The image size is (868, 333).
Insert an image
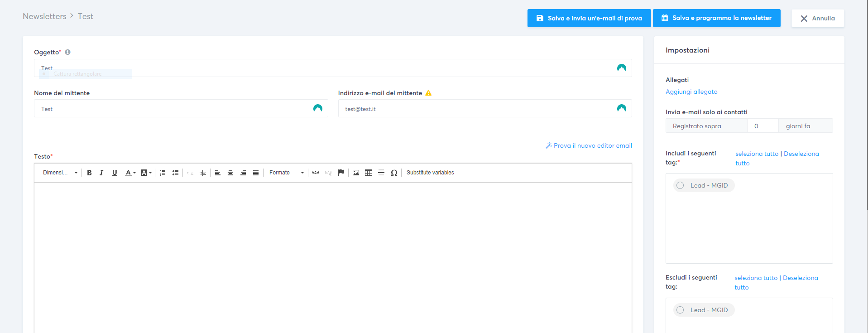coord(356,173)
